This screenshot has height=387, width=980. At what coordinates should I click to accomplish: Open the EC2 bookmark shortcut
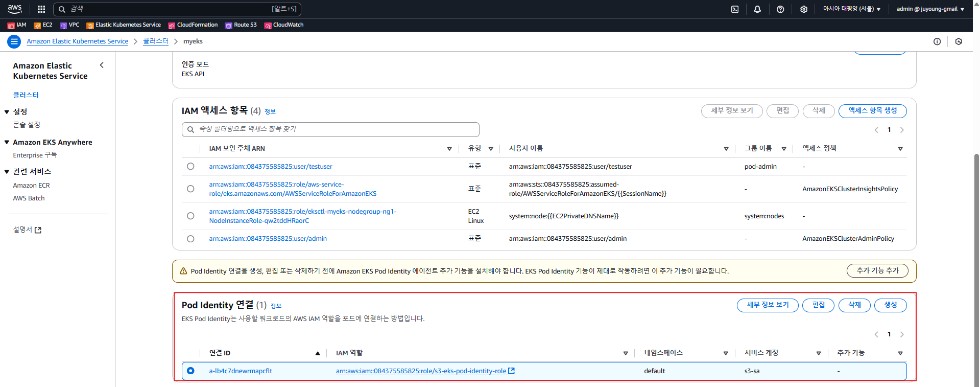click(43, 25)
